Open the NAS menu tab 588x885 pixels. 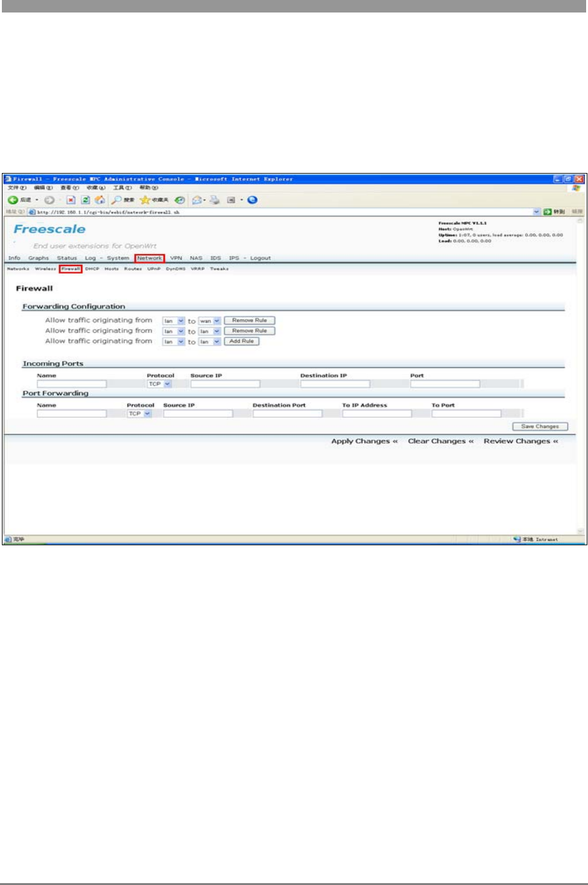(196, 258)
